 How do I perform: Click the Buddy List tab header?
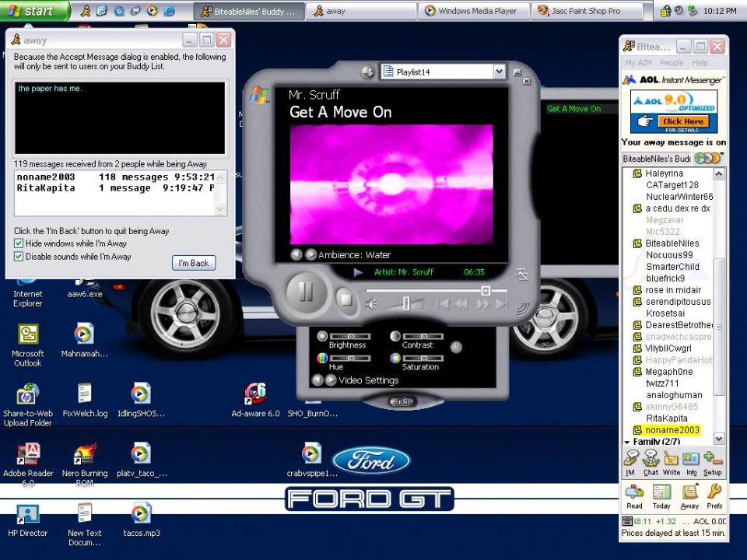pos(657,159)
